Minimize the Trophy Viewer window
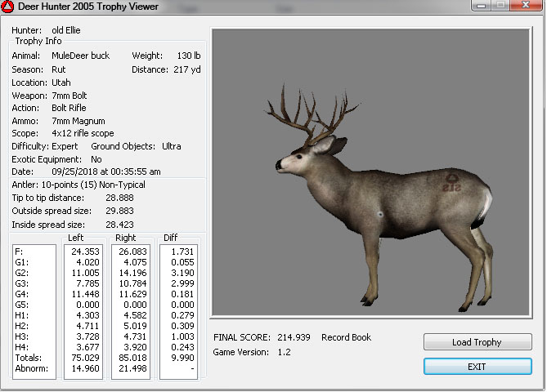This screenshot has width=547, height=392. (478, 8)
